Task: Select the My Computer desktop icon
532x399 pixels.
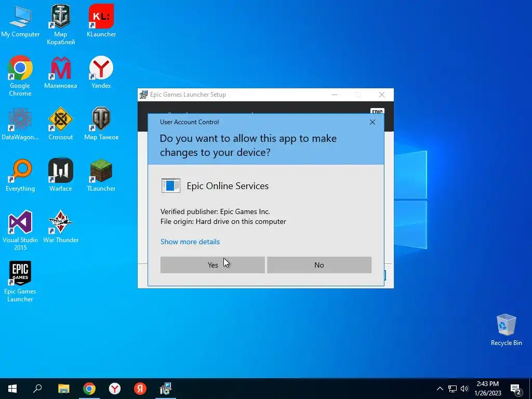Action: click(x=20, y=21)
